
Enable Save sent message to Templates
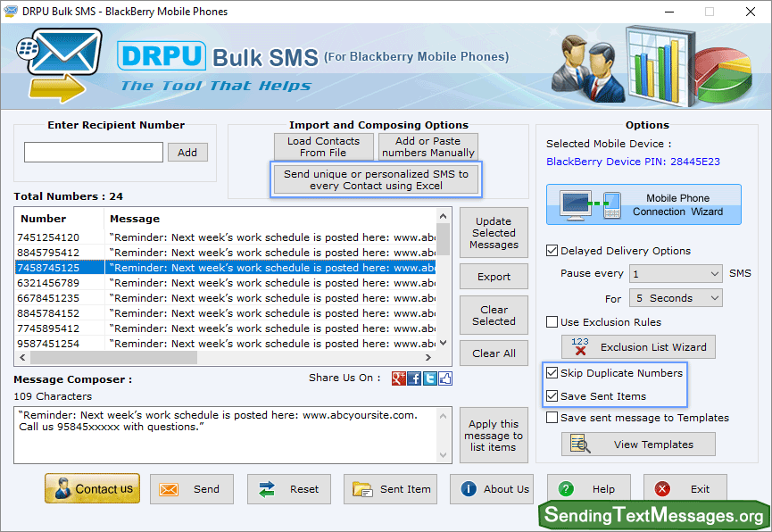(552, 417)
